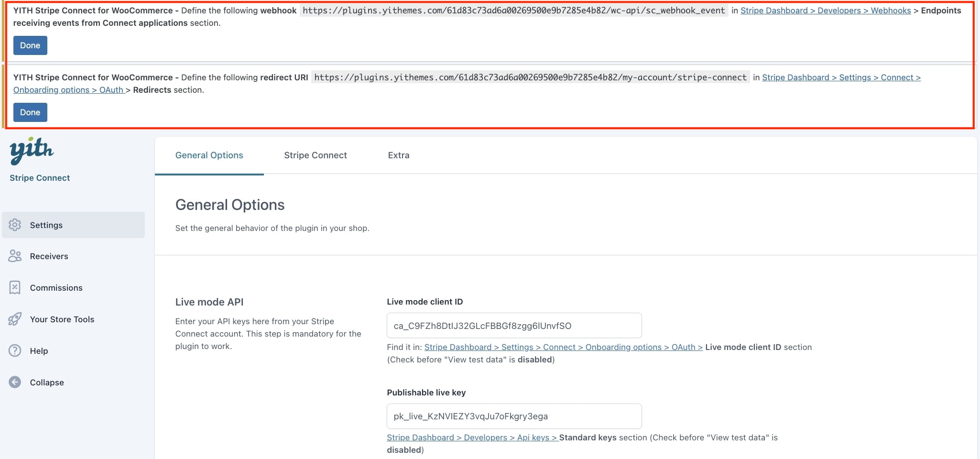Switch to the Extra tab
The height and width of the screenshot is (459, 980).
click(x=399, y=155)
